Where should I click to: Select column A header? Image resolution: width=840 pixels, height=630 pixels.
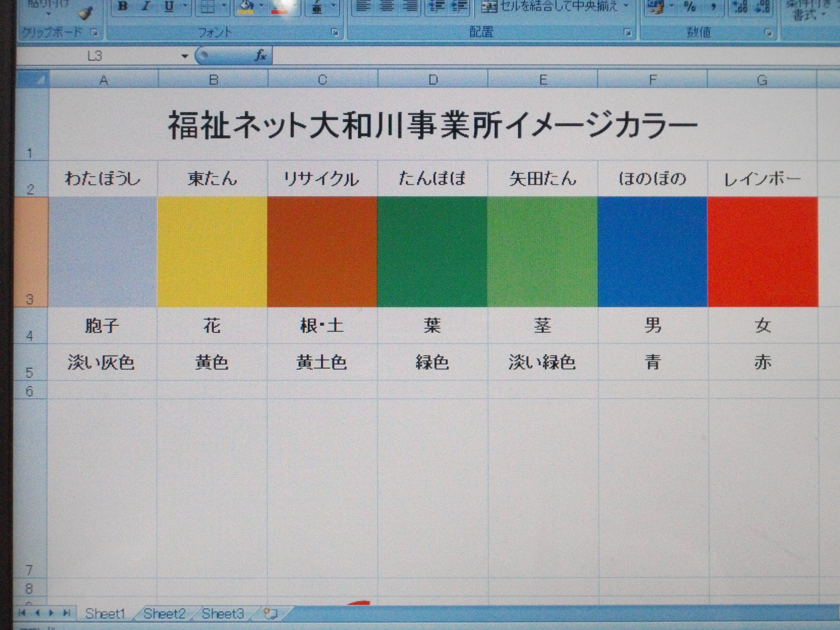pos(104,80)
